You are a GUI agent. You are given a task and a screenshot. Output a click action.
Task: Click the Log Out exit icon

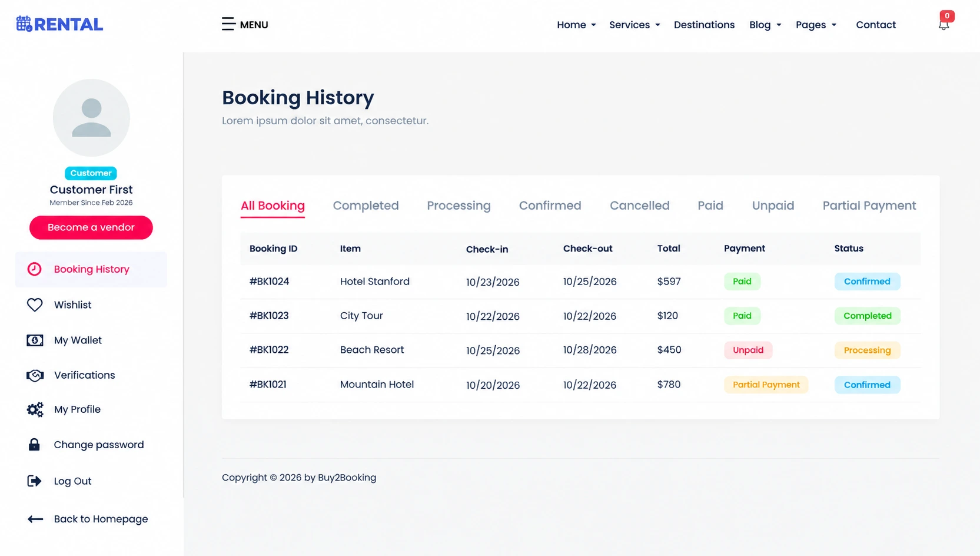point(35,481)
